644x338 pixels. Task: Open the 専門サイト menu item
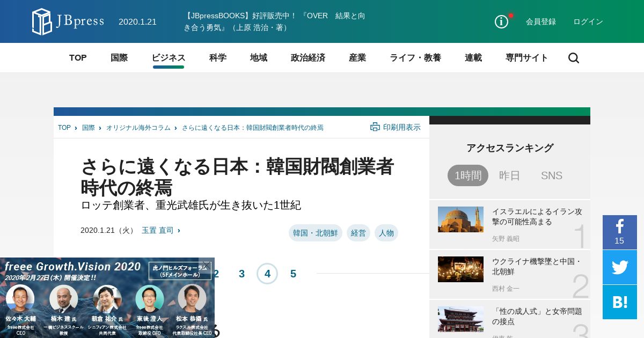click(x=527, y=58)
